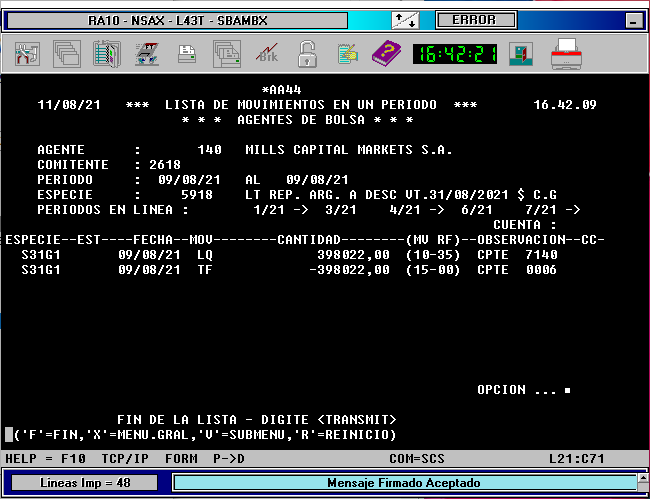Click the header time 16.42.09

[x=565, y=104]
